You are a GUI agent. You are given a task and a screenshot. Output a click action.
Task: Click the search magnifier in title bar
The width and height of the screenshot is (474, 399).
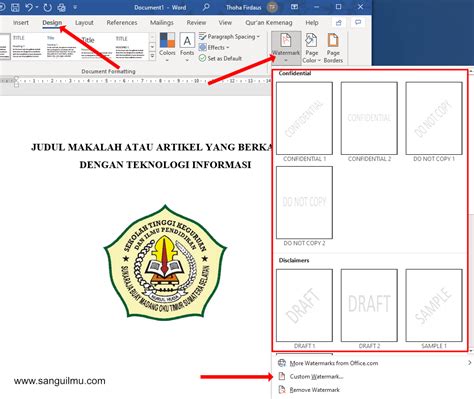click(x=206, y=7)
